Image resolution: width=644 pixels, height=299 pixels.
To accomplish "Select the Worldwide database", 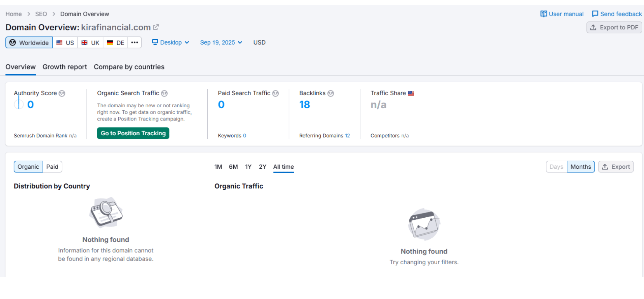I will 29,43.
